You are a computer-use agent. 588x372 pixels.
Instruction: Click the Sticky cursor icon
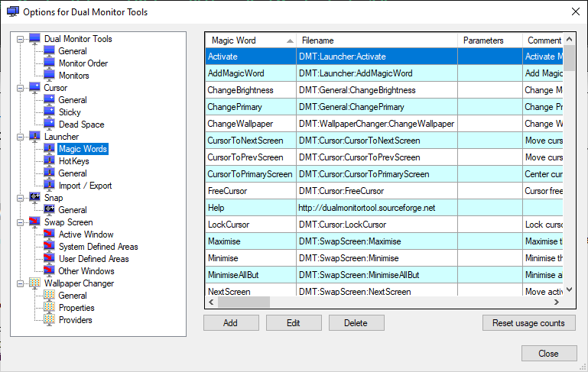[x=49, y=112]
